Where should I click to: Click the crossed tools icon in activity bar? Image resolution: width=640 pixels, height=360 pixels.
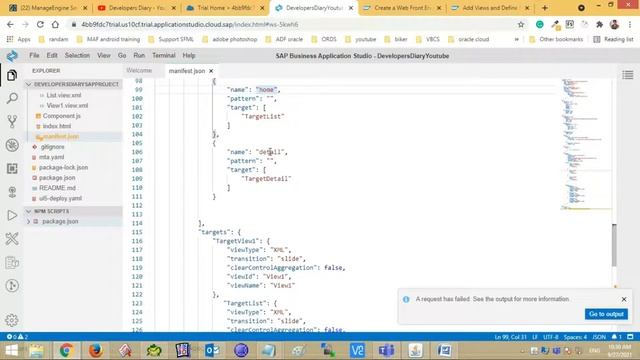[12, 239]
